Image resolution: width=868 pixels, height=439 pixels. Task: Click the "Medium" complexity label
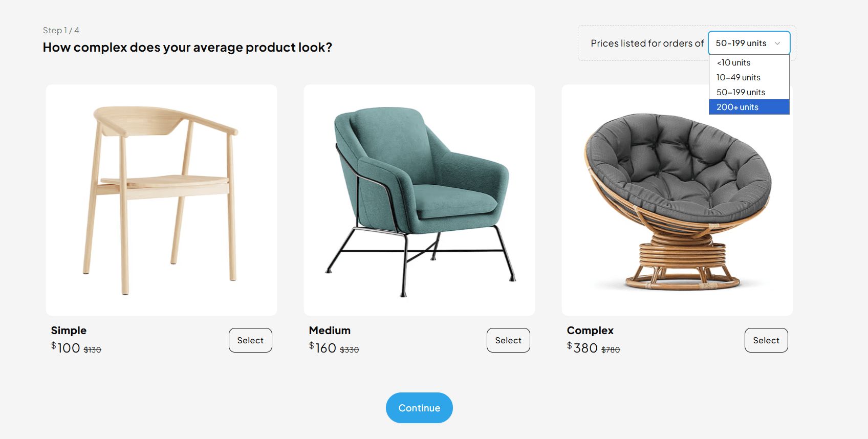(x=329, y=330)
